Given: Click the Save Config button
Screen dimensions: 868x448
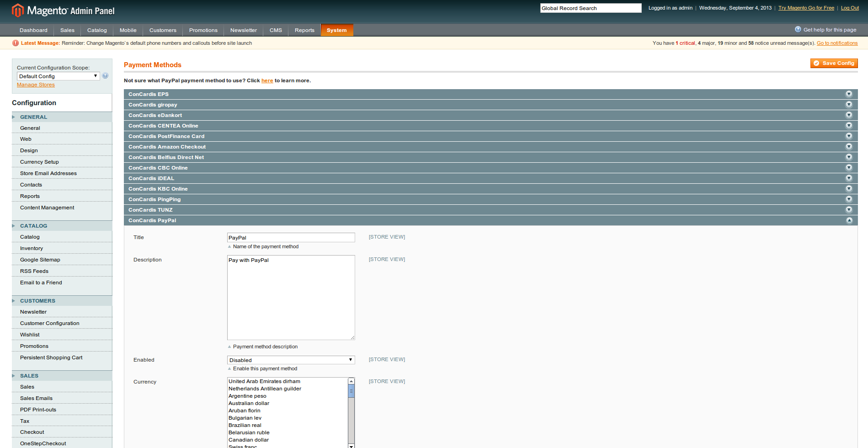Looking at the screenshot, I should click(834, 63).
